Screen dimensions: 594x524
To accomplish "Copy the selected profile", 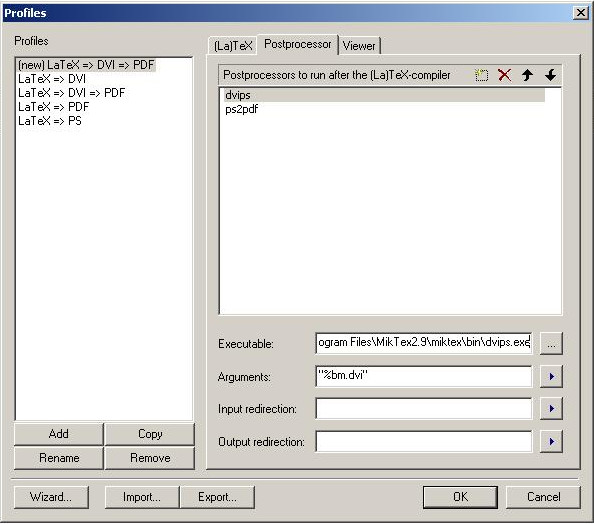I will pyautogui.click(x=150, y=434).
